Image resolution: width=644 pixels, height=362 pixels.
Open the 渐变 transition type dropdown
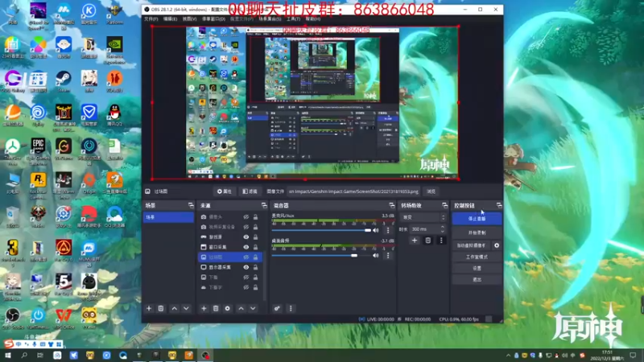coord(423,217)
